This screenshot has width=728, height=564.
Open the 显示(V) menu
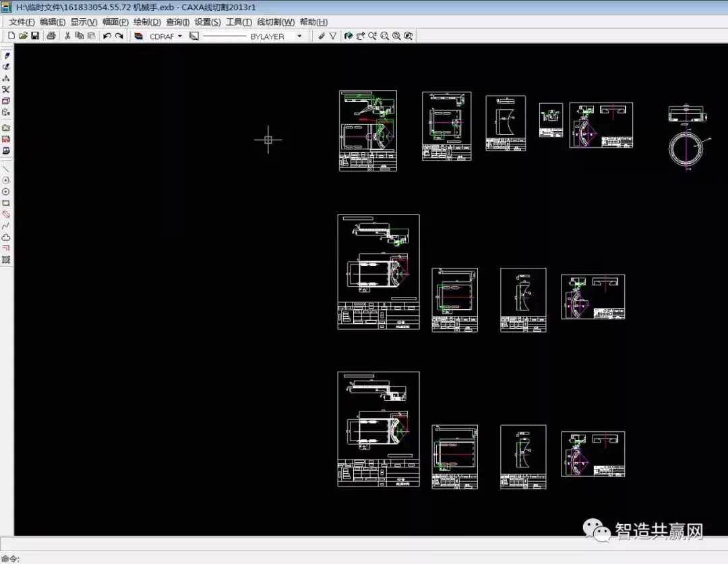(84, 22)
